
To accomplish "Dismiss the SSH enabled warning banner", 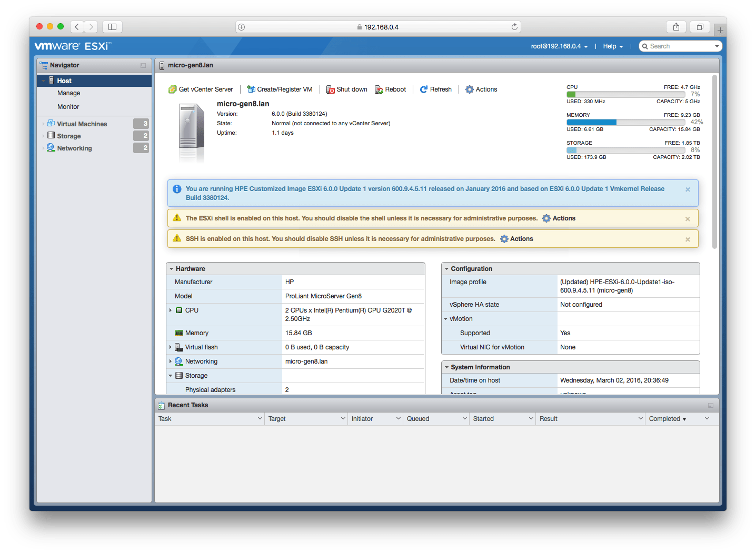I will (x=688, y=239).
